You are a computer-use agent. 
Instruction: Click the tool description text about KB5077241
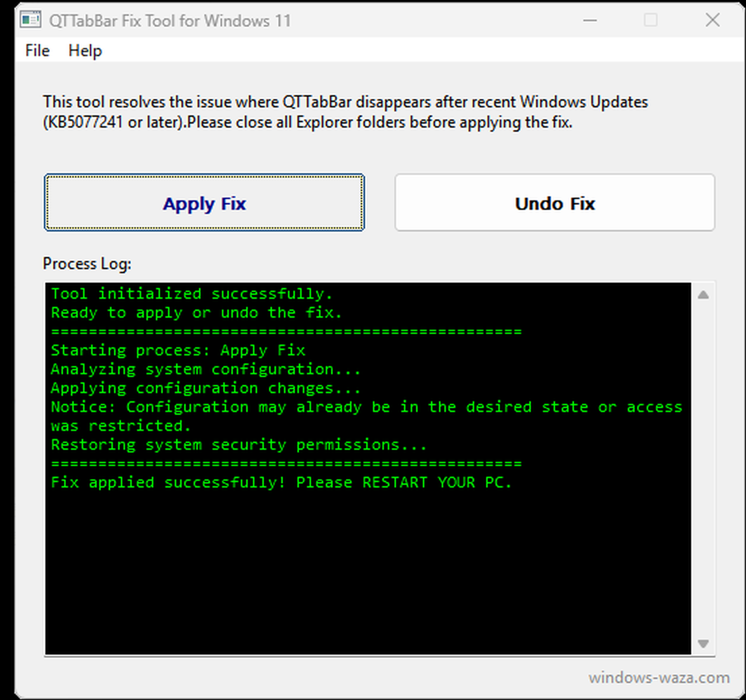pos(345,112)
